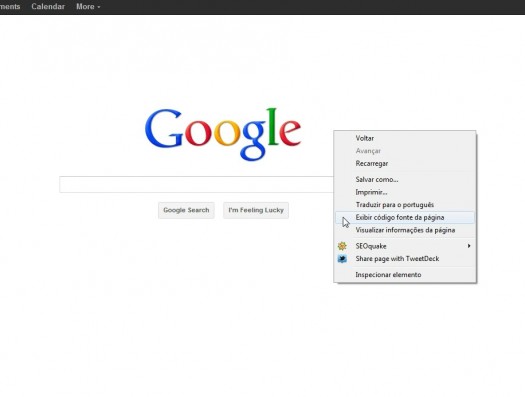
Task: Expand the SEOquake submenu arrow
Action: pyautogui.click(x=469, y=246)
